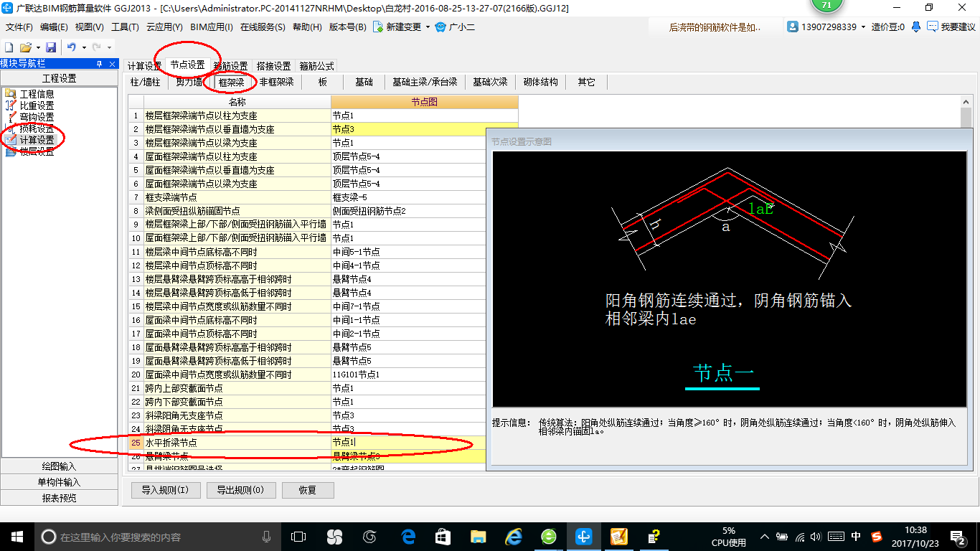Show hidden system tray icons
The width and height of the screenshot is (980, 551).
coord(765,536)
